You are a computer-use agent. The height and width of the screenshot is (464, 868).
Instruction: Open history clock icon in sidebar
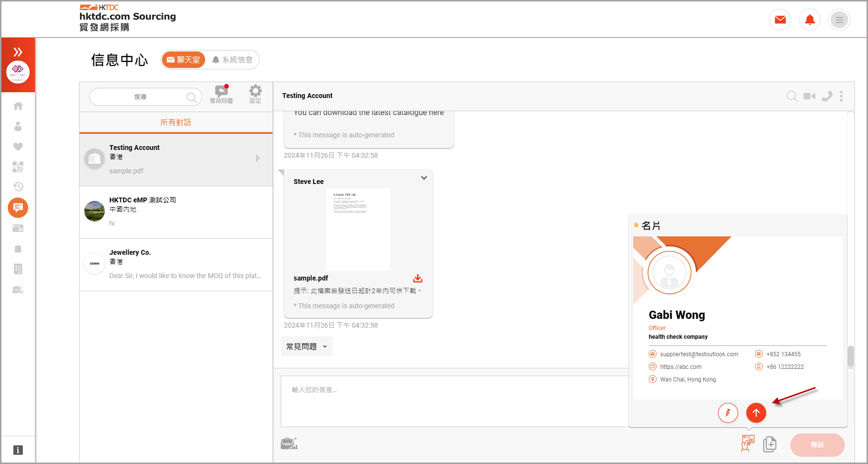[x=18, y=187]
